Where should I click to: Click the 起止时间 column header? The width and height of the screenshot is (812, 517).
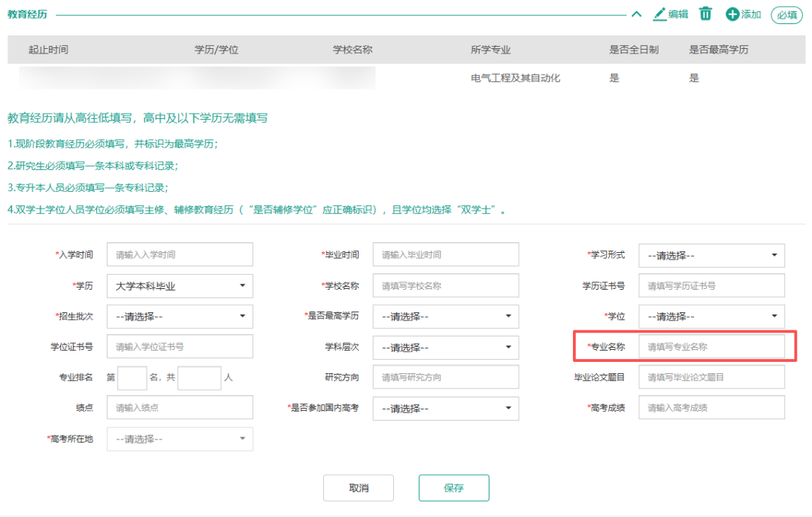tap(48, 50)
